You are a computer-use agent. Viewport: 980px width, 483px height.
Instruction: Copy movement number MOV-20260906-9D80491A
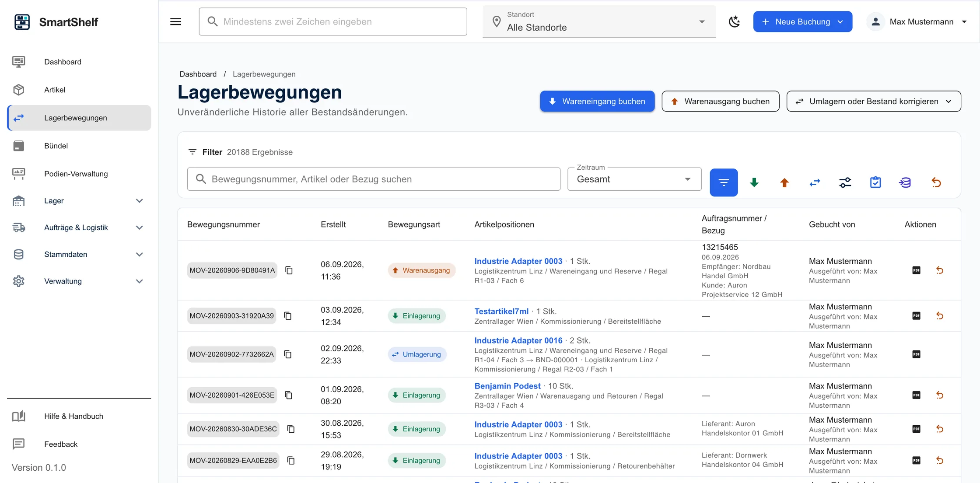coord(289,270)
